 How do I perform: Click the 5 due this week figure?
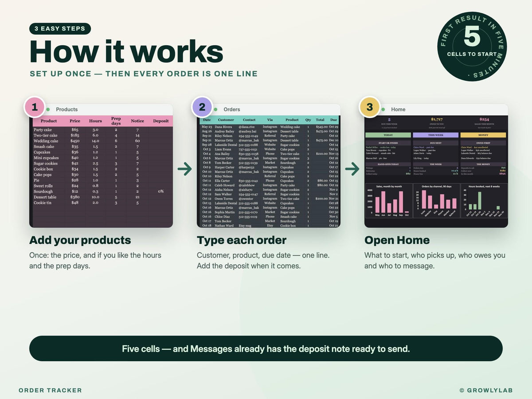(x=389, y=119)
